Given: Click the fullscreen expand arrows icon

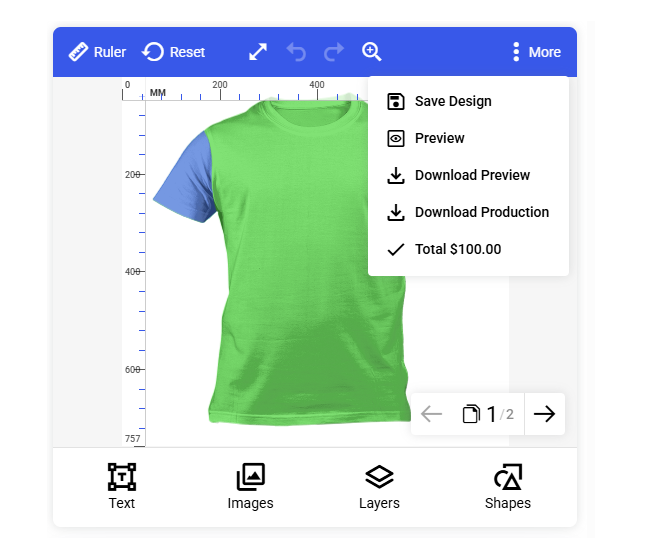Looking at the screenshot, I should [258, 52].
